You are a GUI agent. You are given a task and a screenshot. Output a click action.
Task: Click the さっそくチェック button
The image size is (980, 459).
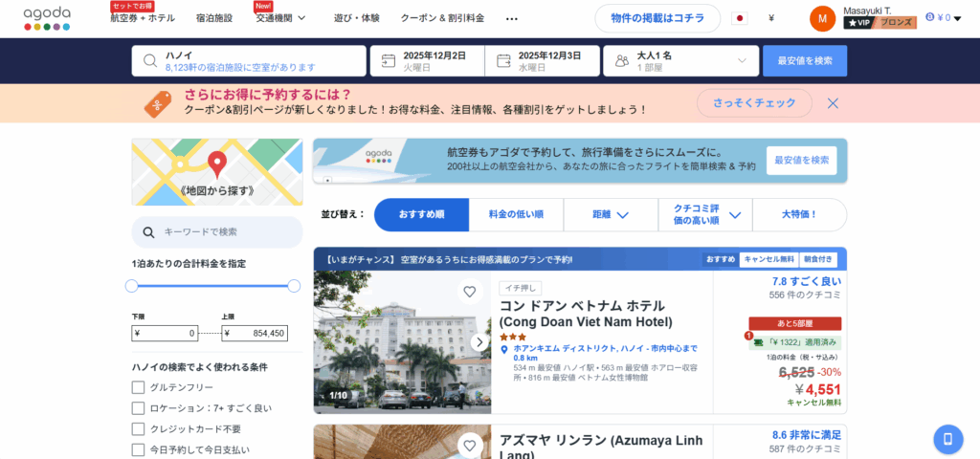coord(754,102)
